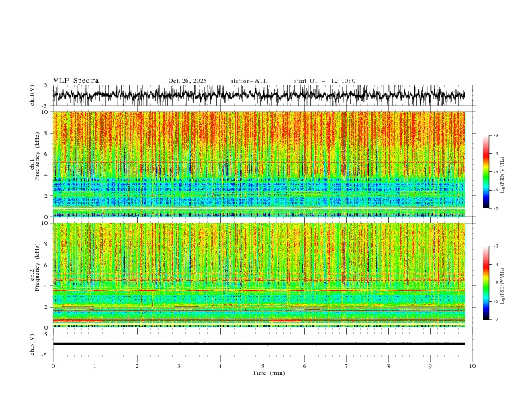Click the lower colorbar "log(PSD)(V²/Hz)" label
The image size is (532, 411).
coord(502,286)
